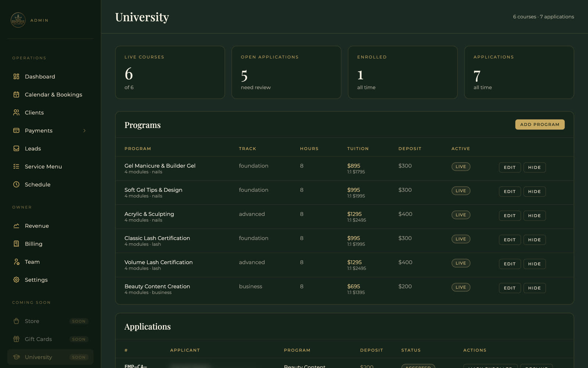Edit Gel Manicure & Builder Gel program
The width and height of the screenshot is (588, 368).
510,167
